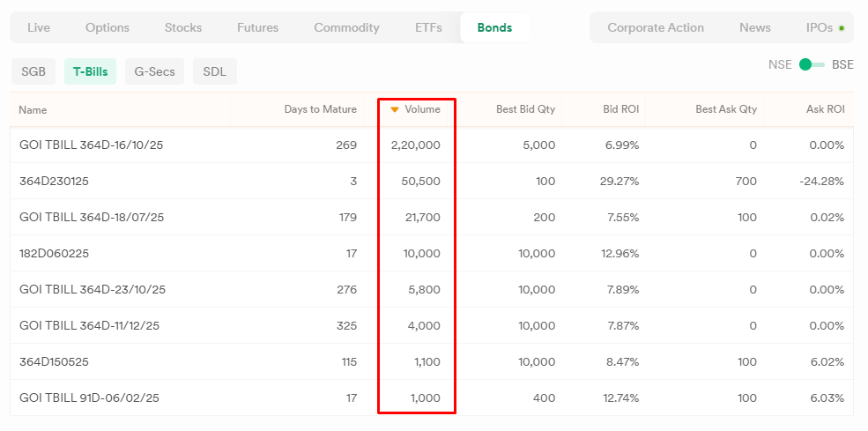Image resolution: width=868 pixels, height=431 pixels.
Task: Click the orange sort arrow beside Volume
Action: [395, 109]
